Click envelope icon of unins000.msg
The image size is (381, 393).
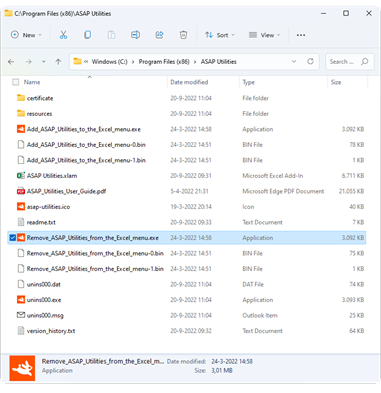click(21, 315)
